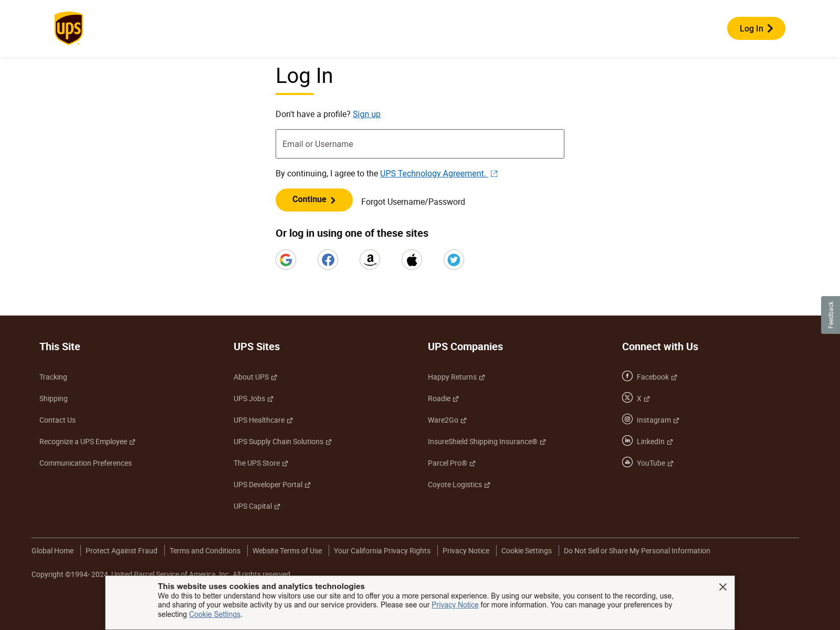The width and height of the screenshot is (840, 630).
Task: Open LinkedIn text link in footer
Action: [x=655, y=442]
